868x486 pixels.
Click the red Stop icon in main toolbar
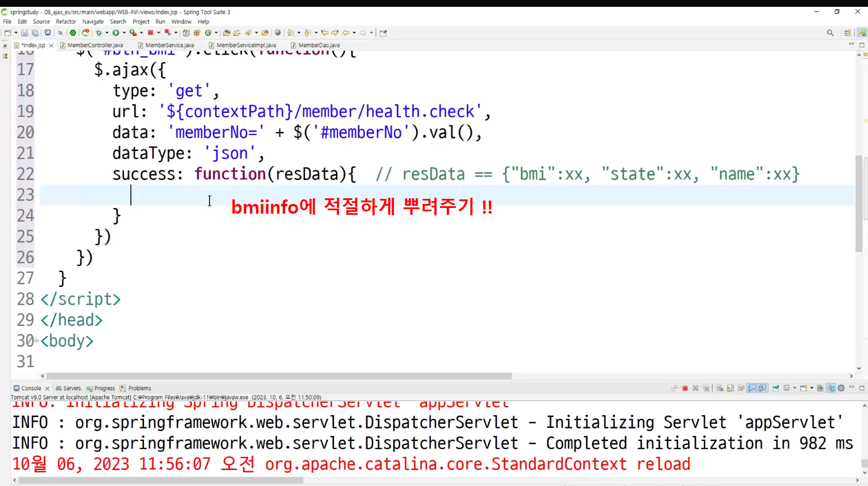tap(150, 33)
